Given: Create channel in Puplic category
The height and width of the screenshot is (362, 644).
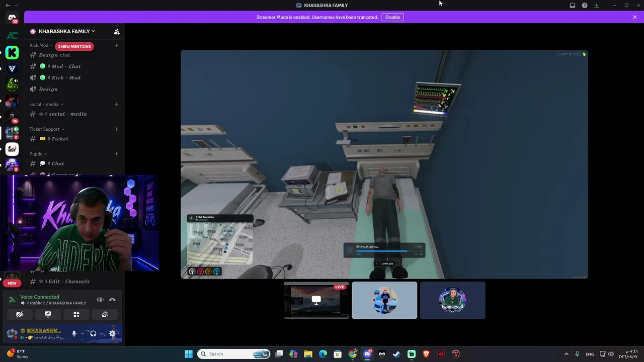Looking at the screenshot, I should 116,154.
